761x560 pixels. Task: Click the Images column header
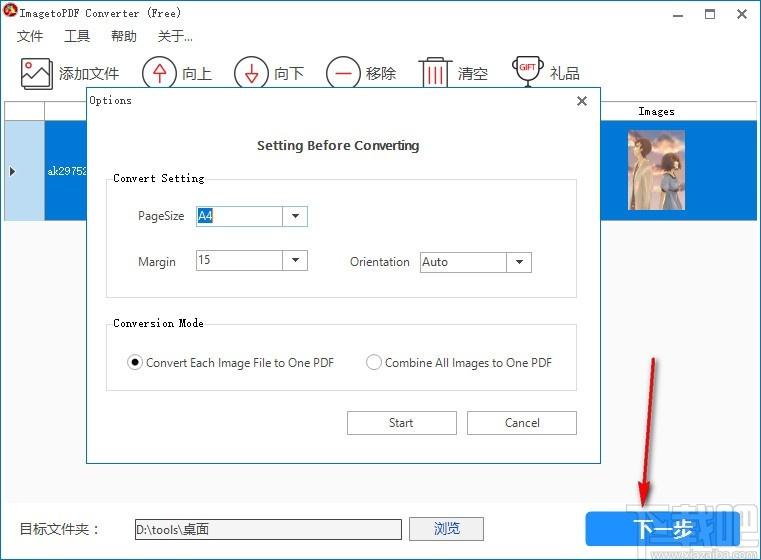pos(656,111)
